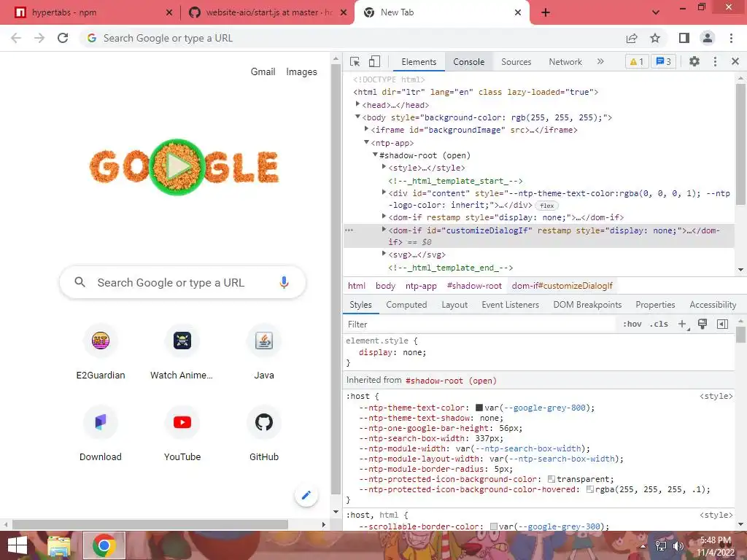Open the Gmail link

263,72
